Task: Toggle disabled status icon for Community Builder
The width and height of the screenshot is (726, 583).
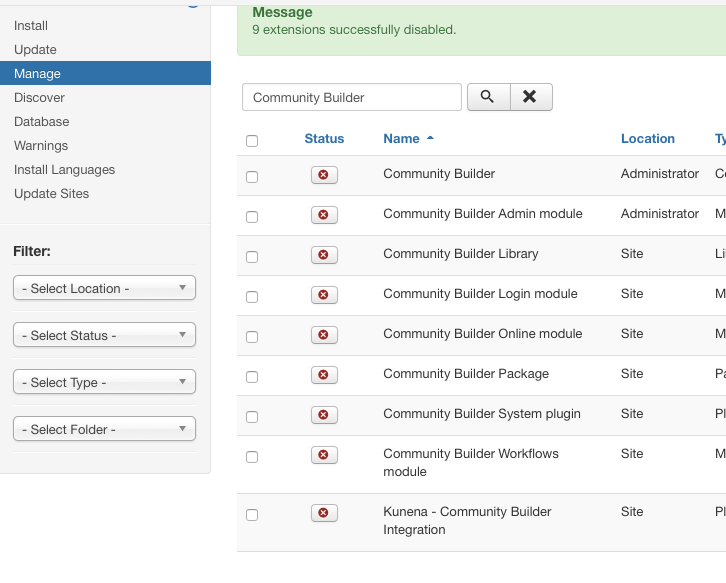Action: click(324, 175)
